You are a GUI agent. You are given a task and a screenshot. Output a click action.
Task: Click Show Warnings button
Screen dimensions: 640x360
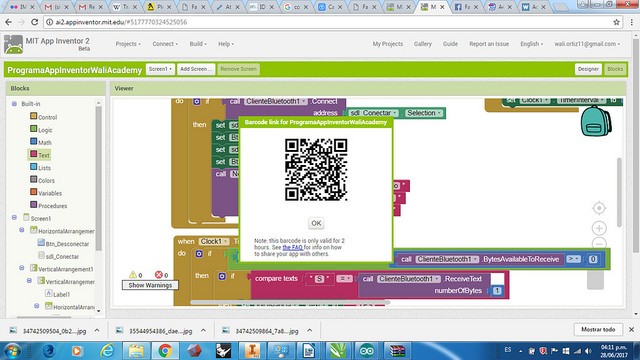[150, 285]
